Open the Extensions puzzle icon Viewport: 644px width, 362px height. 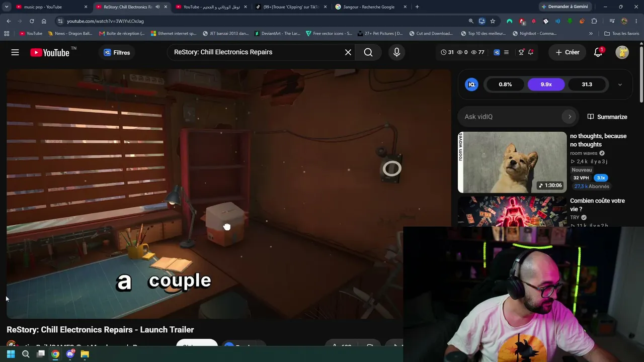[594, 21]
